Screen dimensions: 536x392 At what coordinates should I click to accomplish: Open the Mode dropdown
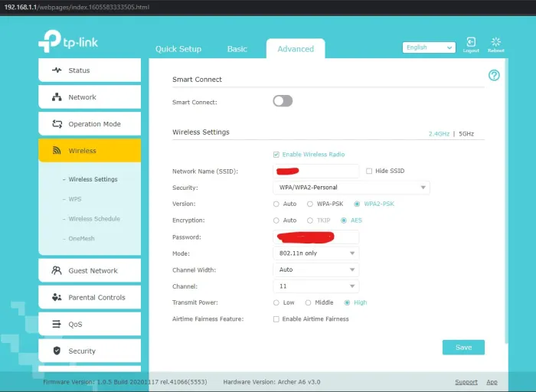click(x=315, y=253)
